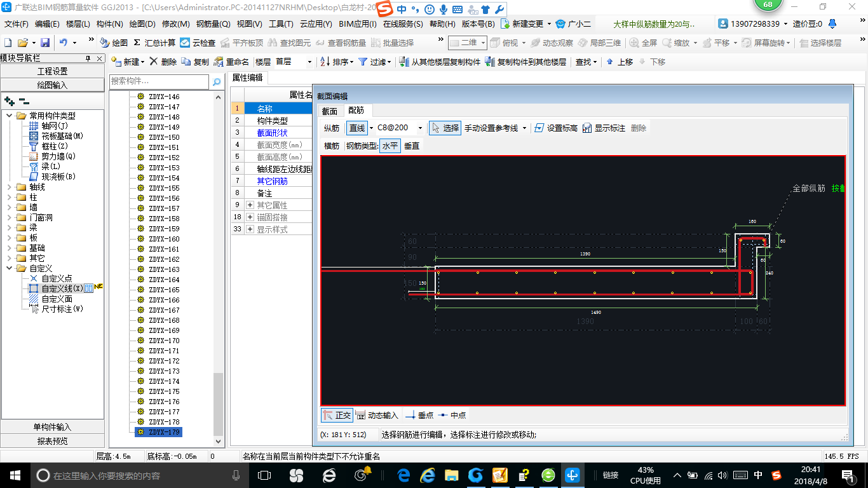Click the search magnifier beside 搜索构件 box
This screenshot has height=488, width=868.
[217, 81]
